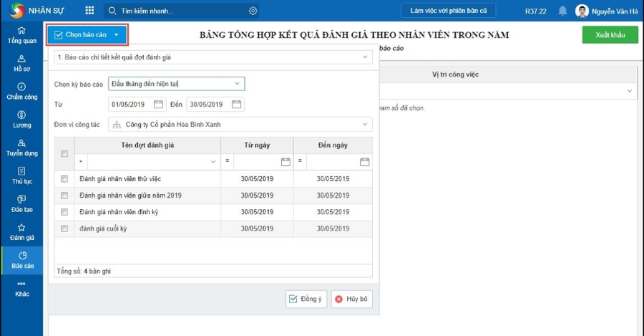Go to Chấm công in sidebar
644x336 pixels.
tap(21, 91)
